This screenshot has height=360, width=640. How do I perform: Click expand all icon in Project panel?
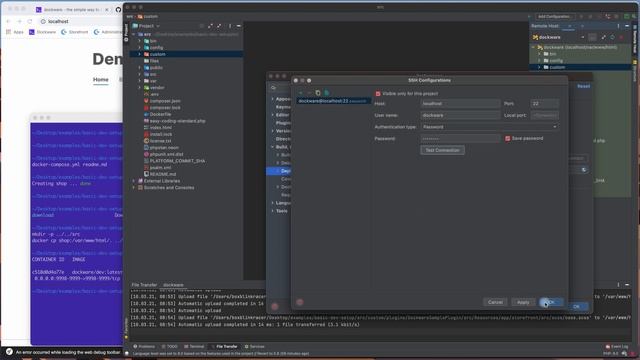pyautogui.click(x=210, y=26)
